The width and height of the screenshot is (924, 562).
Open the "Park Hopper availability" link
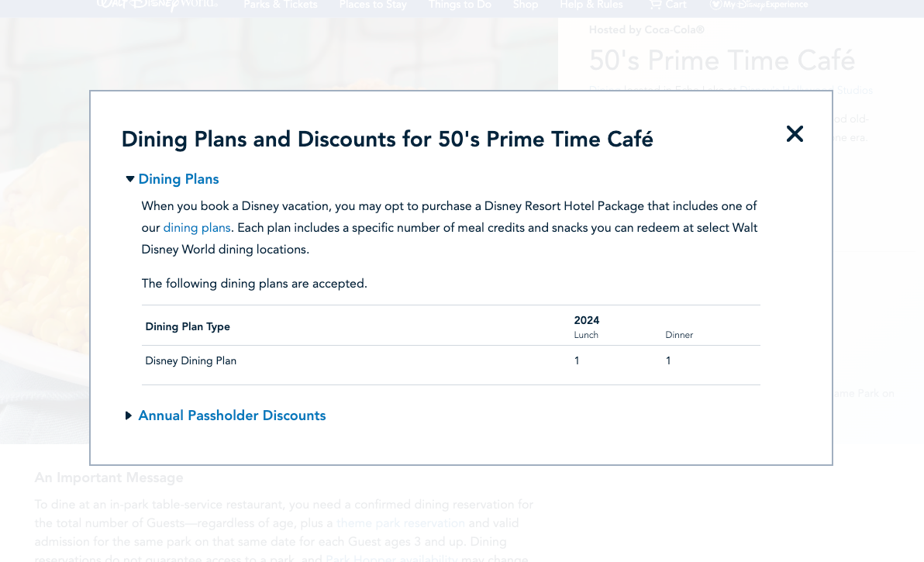(392, 558)
